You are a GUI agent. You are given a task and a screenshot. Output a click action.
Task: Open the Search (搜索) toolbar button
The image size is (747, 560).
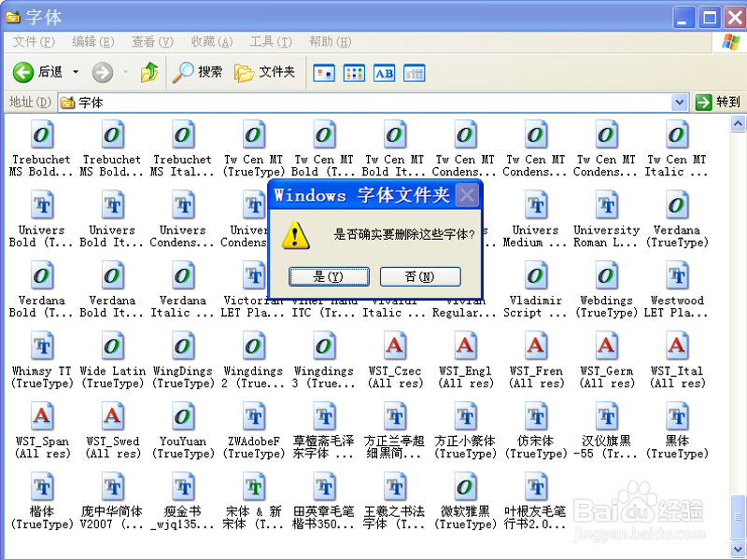pos(197,73)
